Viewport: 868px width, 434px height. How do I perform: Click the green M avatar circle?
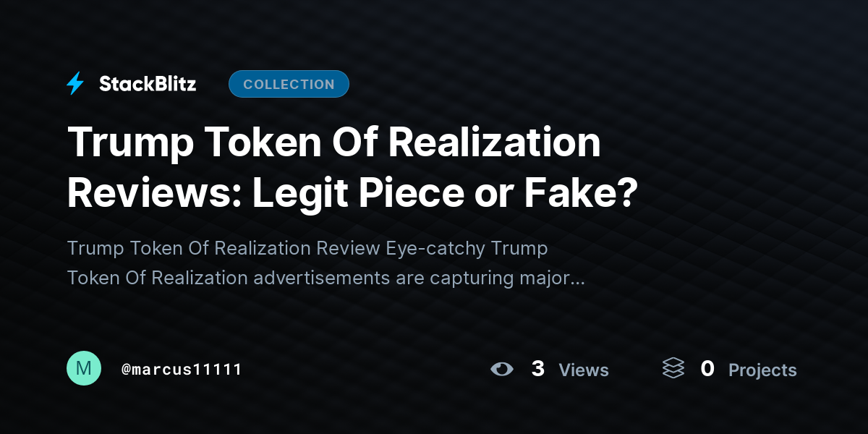point(84,368)
